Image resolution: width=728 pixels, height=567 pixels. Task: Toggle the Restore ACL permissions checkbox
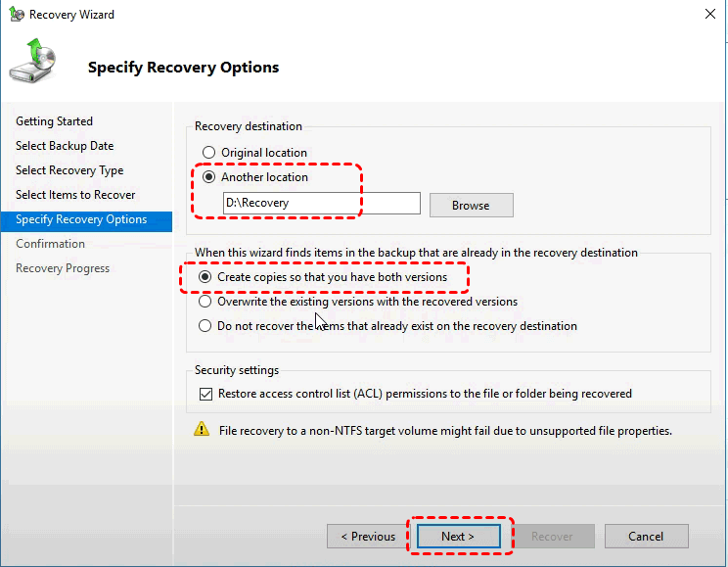205,394
